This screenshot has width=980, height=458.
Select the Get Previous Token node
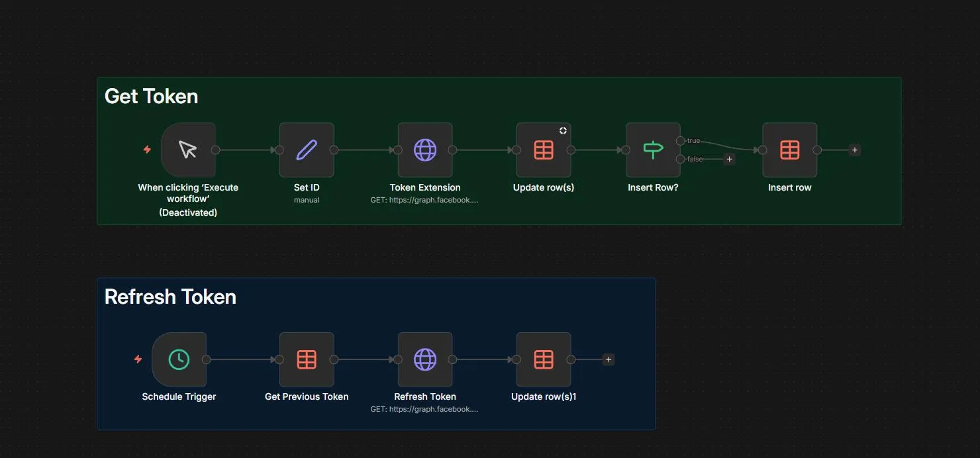[307, 360]
